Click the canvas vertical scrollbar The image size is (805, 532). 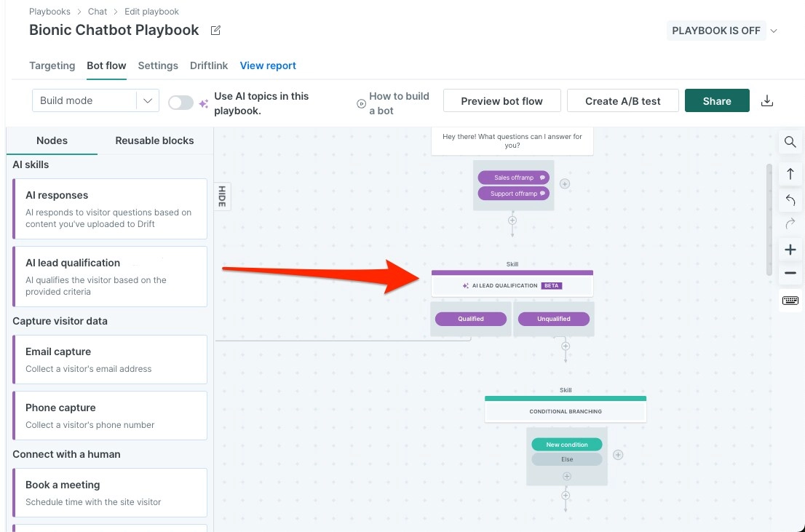coord(769,220)
